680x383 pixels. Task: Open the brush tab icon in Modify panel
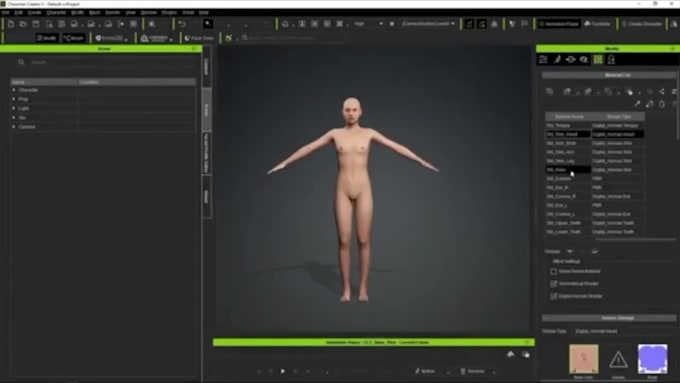pos(557,59)
